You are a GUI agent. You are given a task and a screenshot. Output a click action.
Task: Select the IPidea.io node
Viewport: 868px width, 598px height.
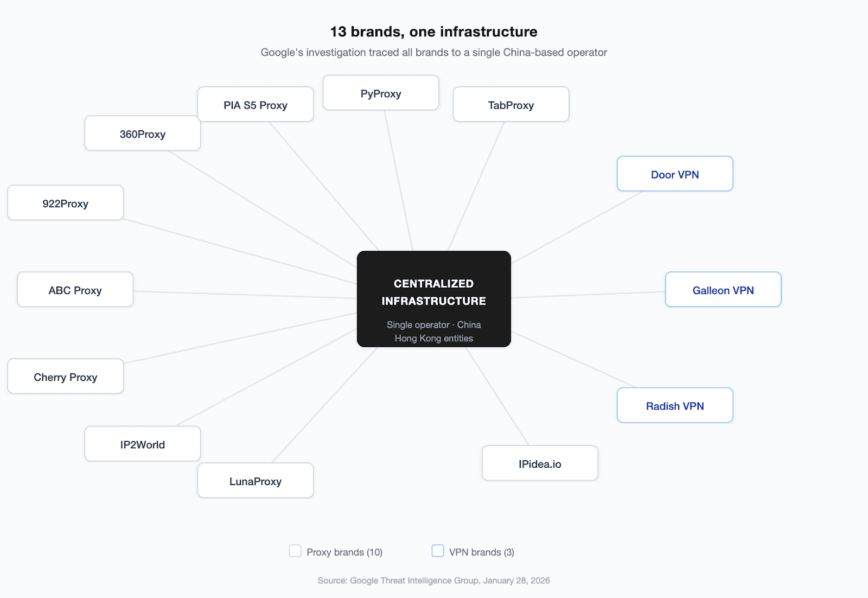tap(540, 463)
